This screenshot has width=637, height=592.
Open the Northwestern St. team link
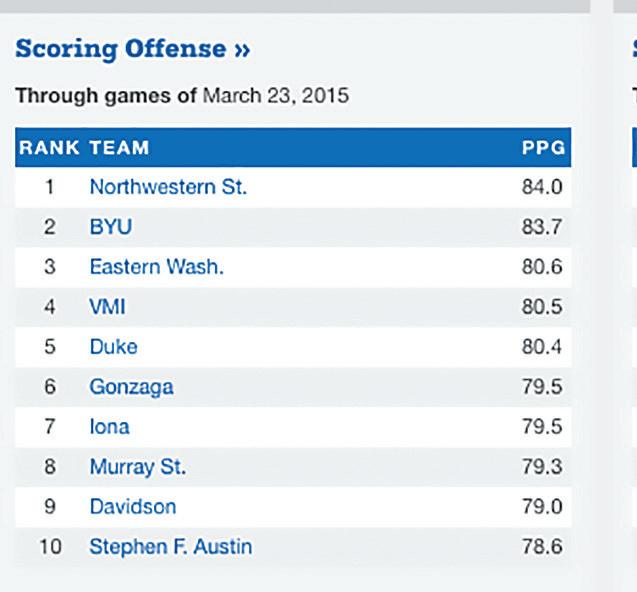click(x=168, y=187)
